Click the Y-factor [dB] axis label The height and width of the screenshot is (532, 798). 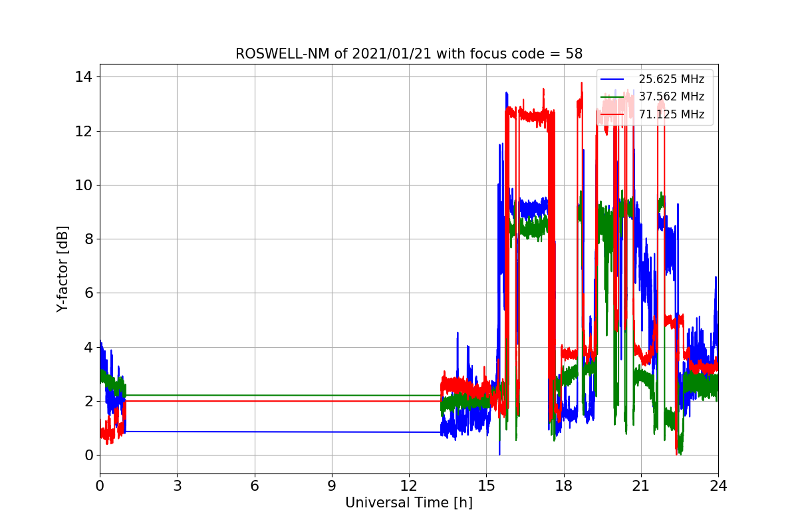63,269
